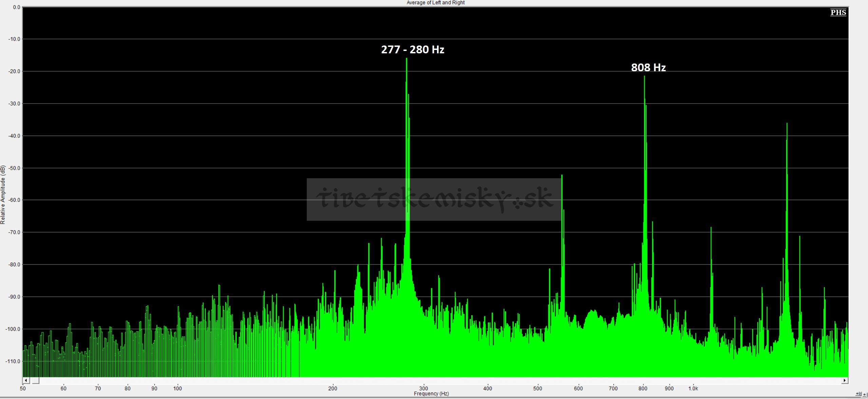Click the 277 - 280 Hz peak label

[x=412, y=50]
